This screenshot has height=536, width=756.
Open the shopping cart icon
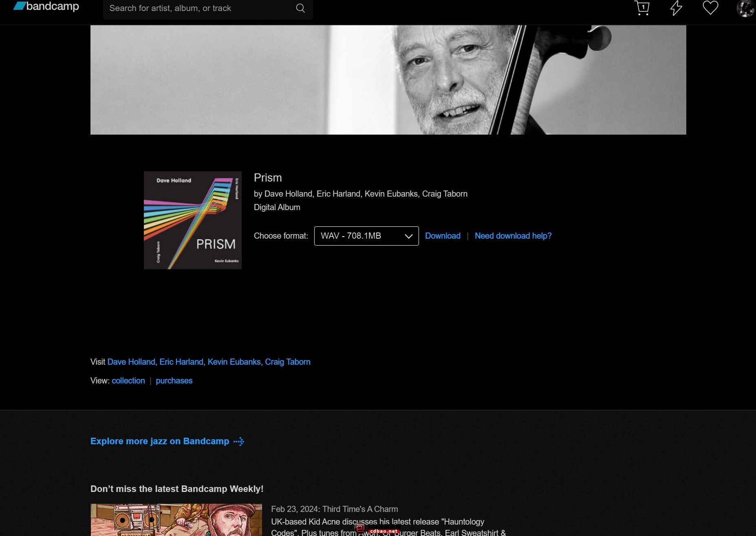pyautogui.click(x=642, y=8)
